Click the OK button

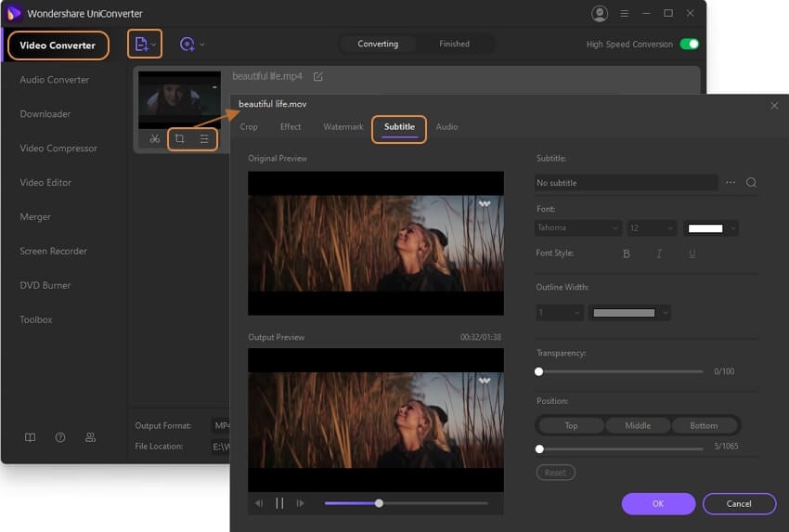(x=657, y=503)
